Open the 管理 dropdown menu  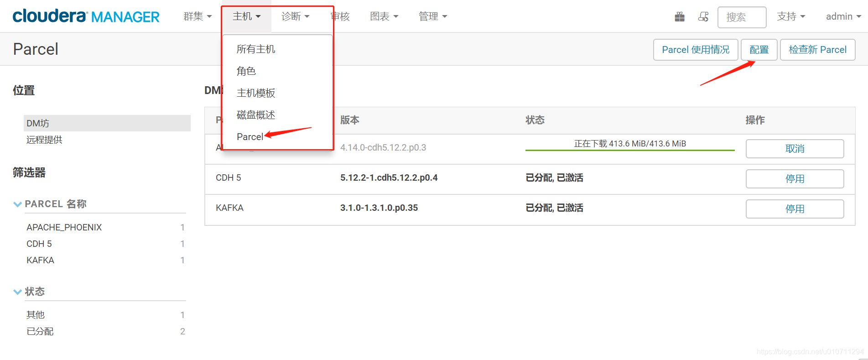[x=433, y=16]
